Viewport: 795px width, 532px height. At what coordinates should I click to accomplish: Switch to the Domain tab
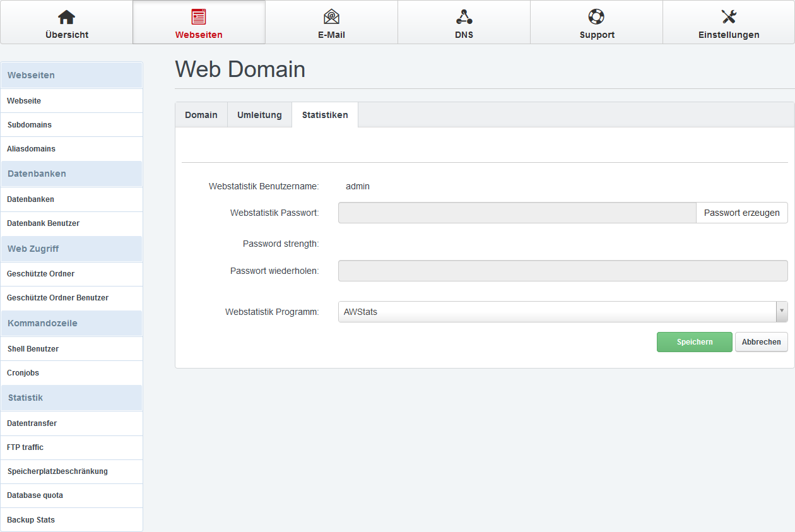[201, 115]
